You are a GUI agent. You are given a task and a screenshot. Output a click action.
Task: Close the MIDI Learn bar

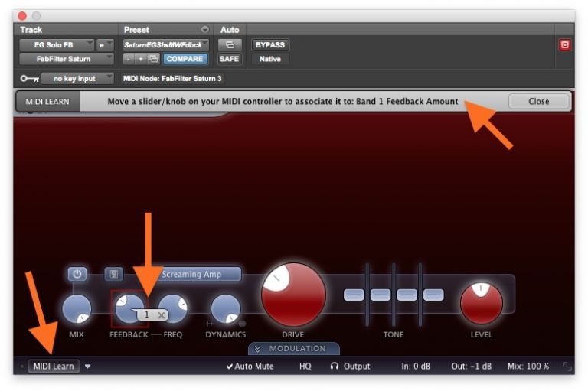point(538,101)
